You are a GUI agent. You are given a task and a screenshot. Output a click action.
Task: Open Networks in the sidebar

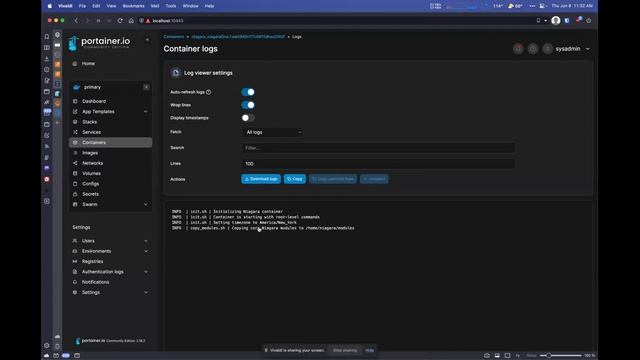(92, 163)
